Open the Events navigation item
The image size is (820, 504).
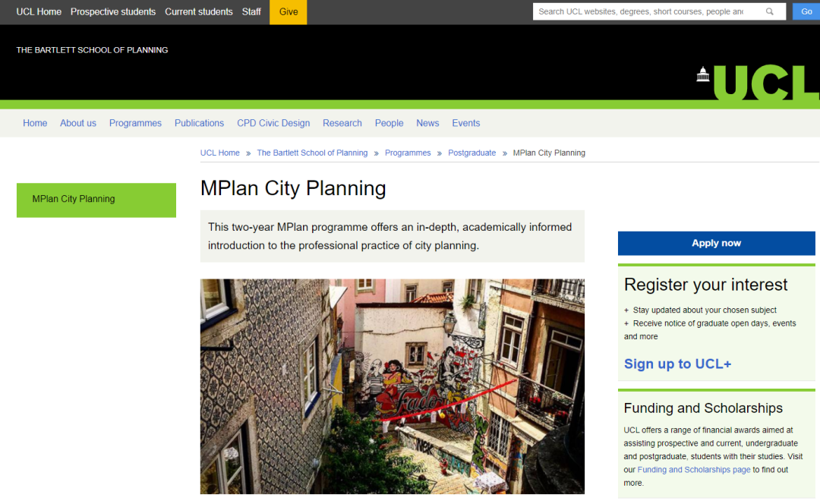tap(466, 123)
